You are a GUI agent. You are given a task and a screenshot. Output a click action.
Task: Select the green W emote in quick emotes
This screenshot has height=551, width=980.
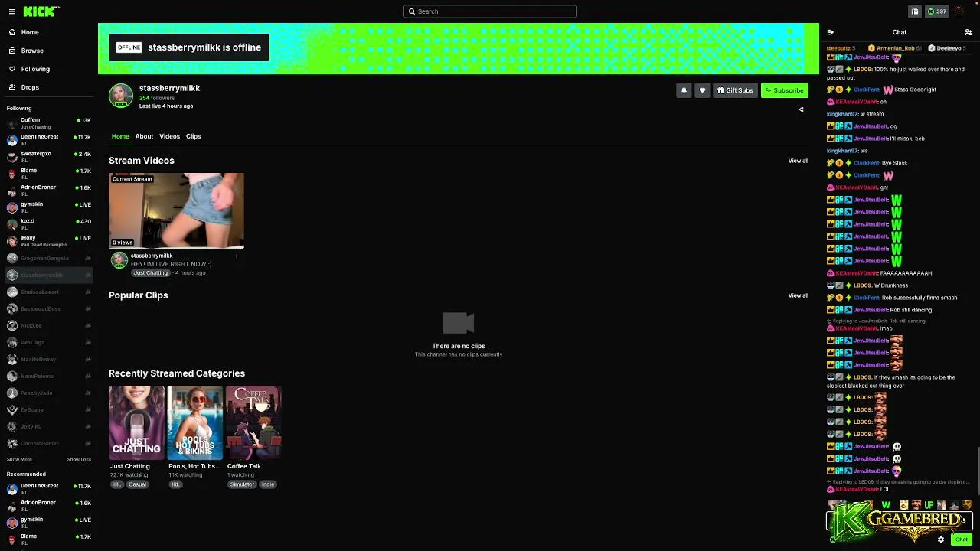coord(886,505)
